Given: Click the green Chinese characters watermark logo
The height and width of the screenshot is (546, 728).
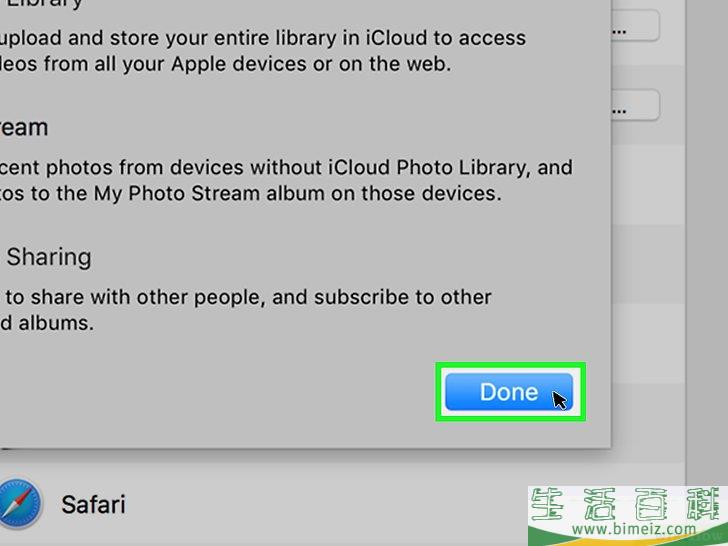Looking at the screenshot, I should click(628, 504).
